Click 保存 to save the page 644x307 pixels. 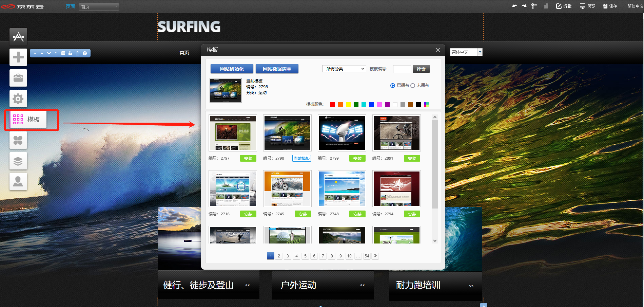pyautogui.click(x=610, y=6)
